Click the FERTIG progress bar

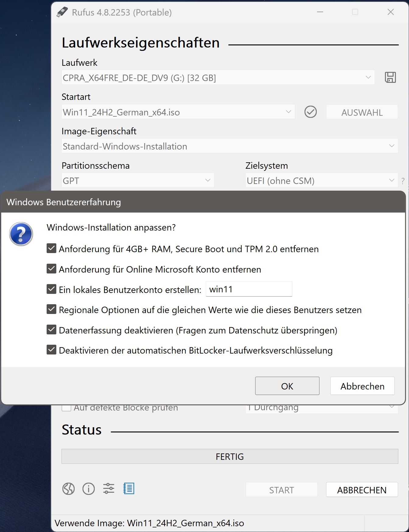tap(230, 456)
